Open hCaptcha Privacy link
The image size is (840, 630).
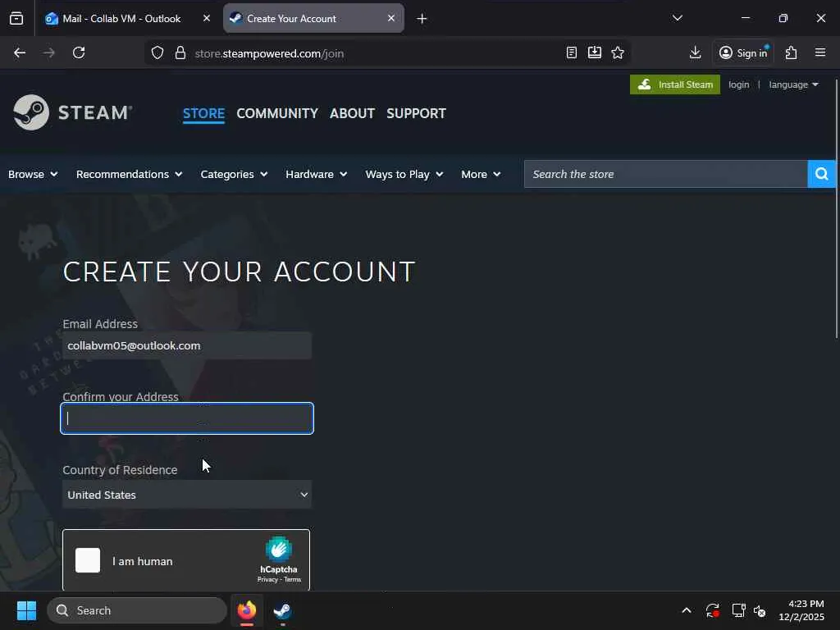pyautogui.click(x=267, y=580)
